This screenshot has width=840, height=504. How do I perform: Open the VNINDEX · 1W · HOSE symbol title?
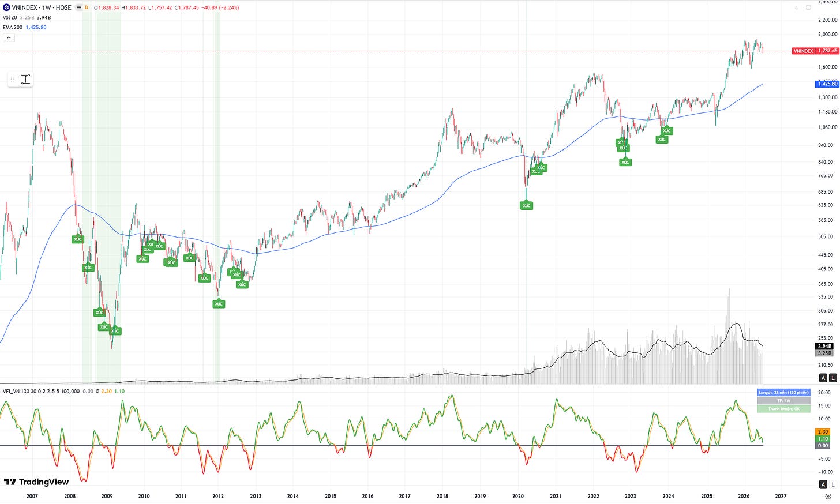click(42, 7)
